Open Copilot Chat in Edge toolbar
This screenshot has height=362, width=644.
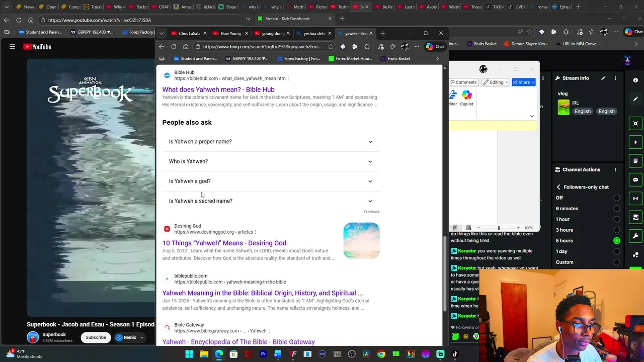(x=435, y=47)
